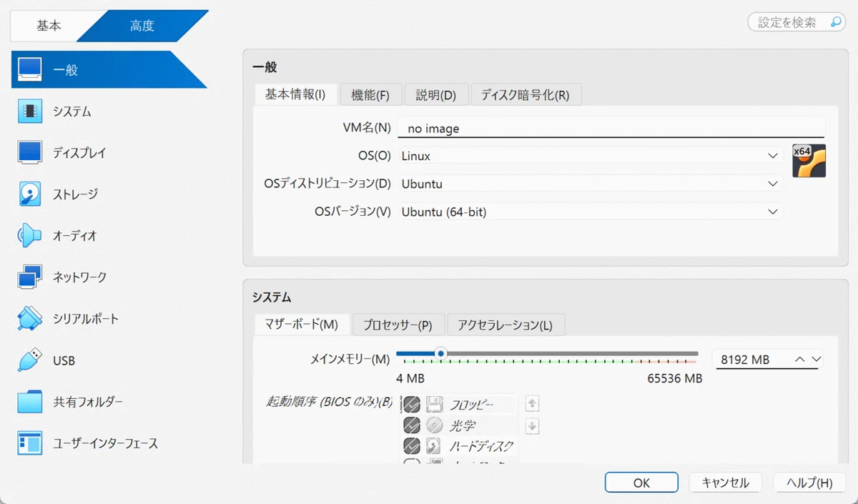
Task: Click the 4 MB minimum memory label
Action: (410, 378)
